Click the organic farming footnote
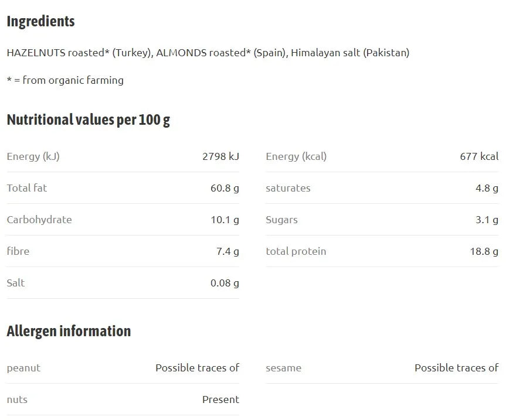The width and height of the screenshot is (506, 420). click(65, 80)
